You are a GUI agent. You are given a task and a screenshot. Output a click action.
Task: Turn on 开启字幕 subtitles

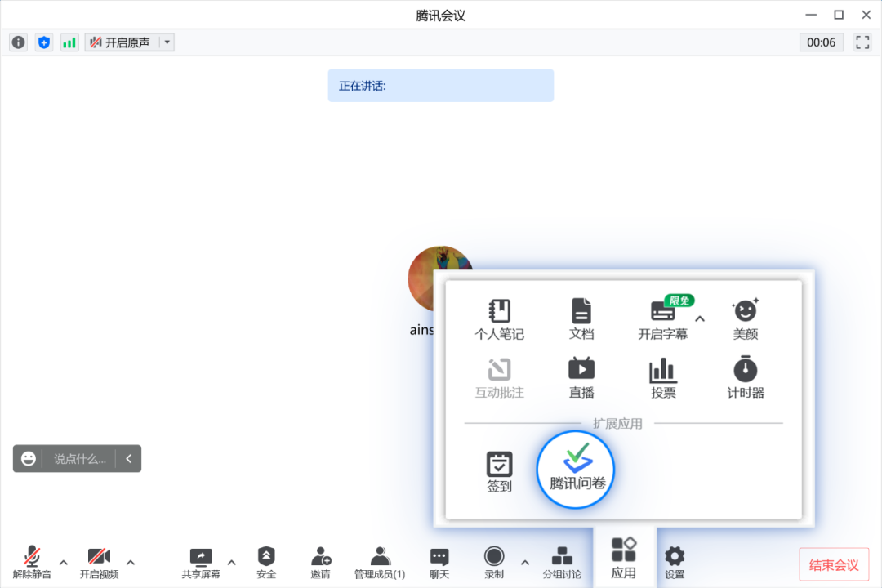[662, 319]
